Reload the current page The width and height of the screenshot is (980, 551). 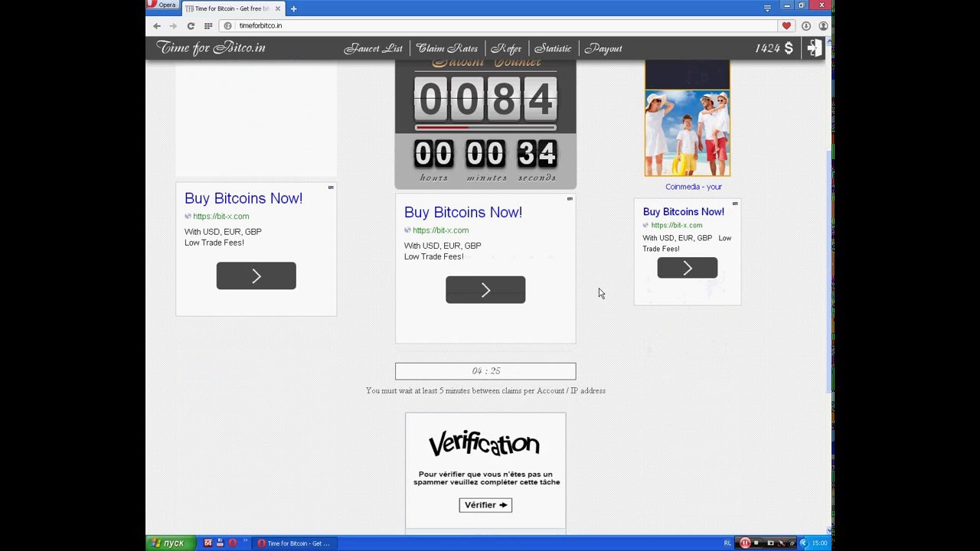pos(191,25)
